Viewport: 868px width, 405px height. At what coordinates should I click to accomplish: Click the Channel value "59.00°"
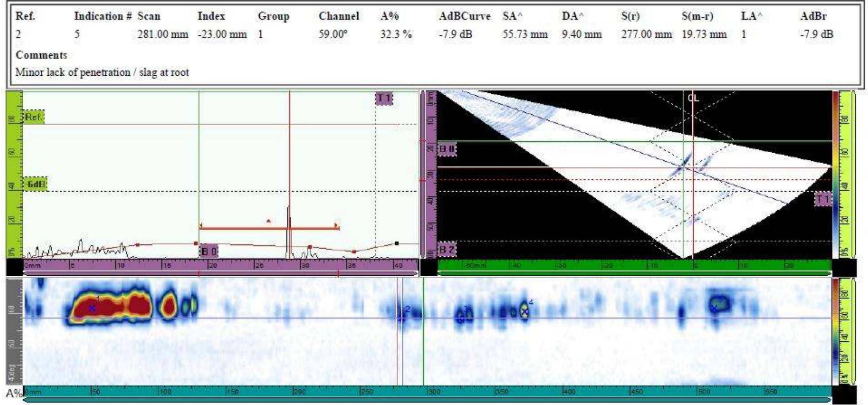click(333, 34)
